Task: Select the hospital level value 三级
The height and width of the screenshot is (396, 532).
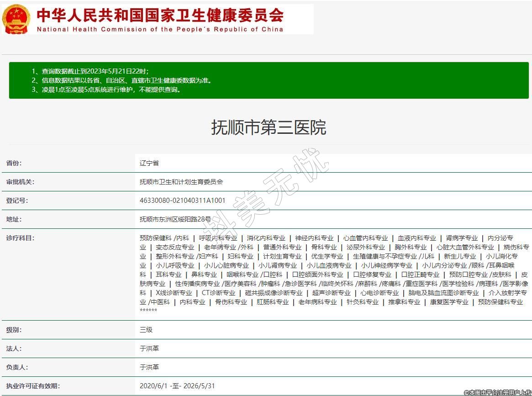Action: [x=146, y=330]
